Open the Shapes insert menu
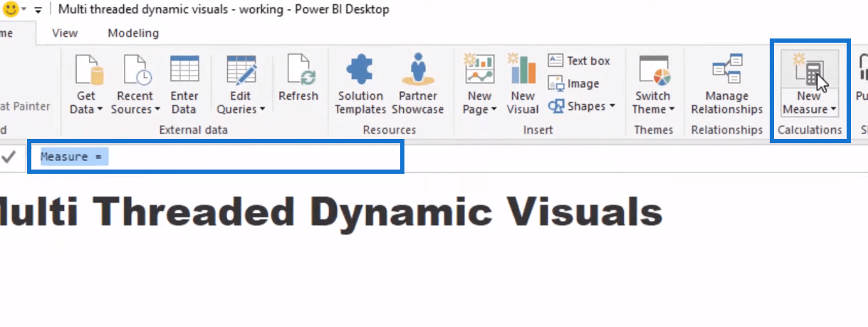The image size is (868, 327). (x=581, y=106)
